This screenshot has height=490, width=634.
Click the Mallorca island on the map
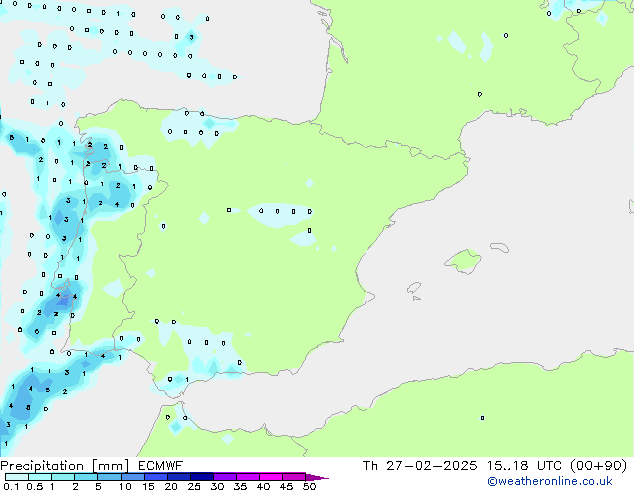(462, 262)
